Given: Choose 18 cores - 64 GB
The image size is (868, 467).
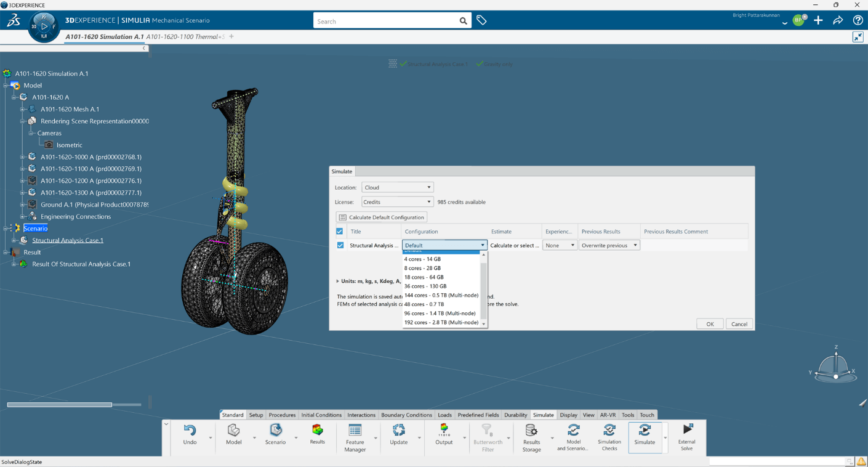Looking at the screenshot, I should click(441, 277).
